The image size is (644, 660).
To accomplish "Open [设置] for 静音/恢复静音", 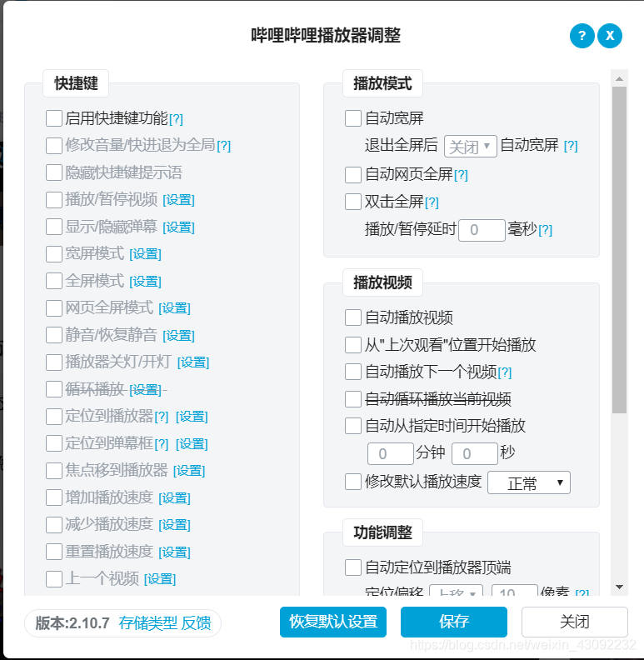I will coord(178,336).
